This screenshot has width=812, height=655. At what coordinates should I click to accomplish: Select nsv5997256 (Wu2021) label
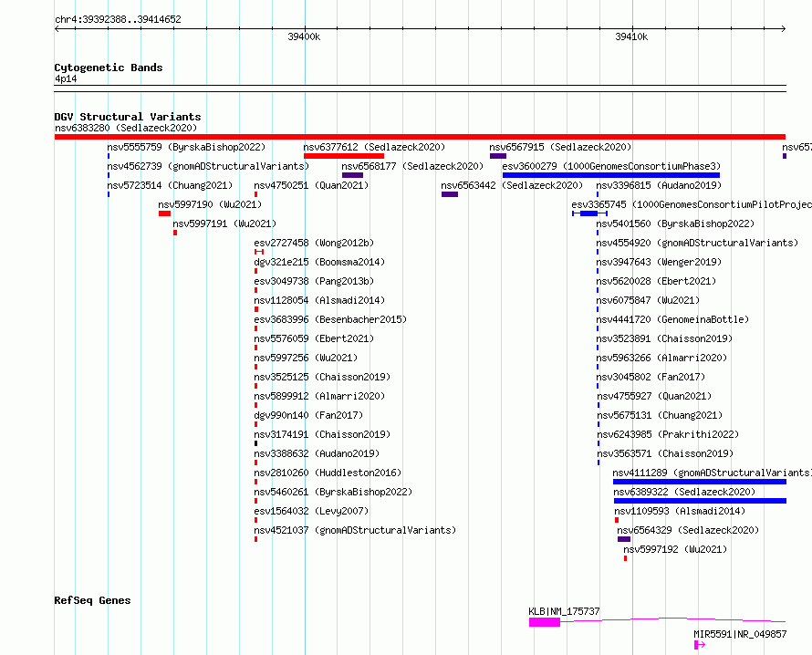pyautogui.click(x=306, y=358)
